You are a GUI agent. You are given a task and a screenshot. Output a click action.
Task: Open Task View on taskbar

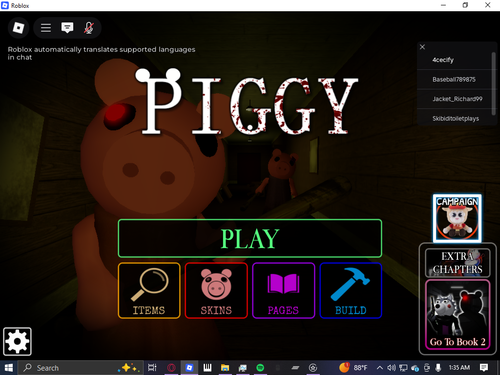click(152, 368)
